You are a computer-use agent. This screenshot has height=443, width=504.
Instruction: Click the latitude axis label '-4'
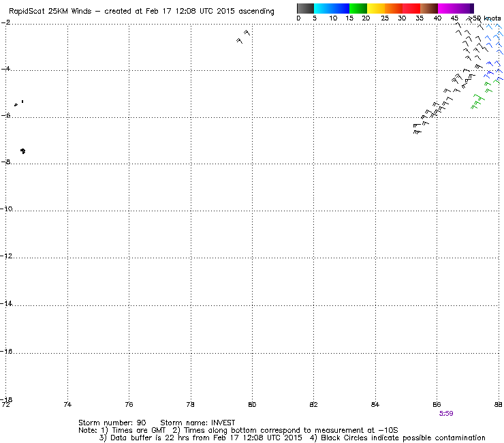(x=5, y=69)
